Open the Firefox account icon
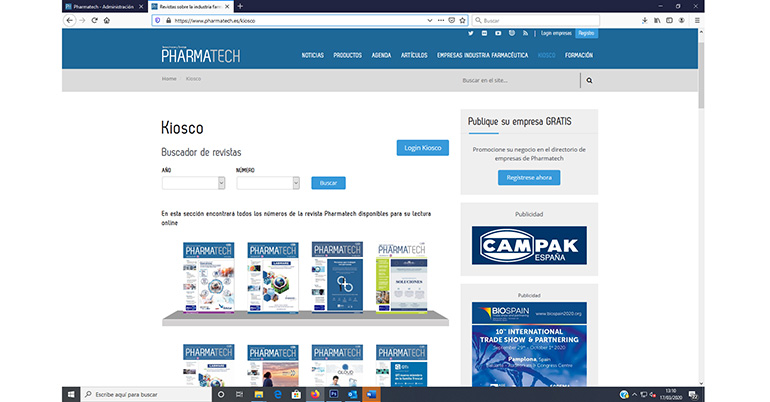 pyautogui.click(x=682, y=20)
